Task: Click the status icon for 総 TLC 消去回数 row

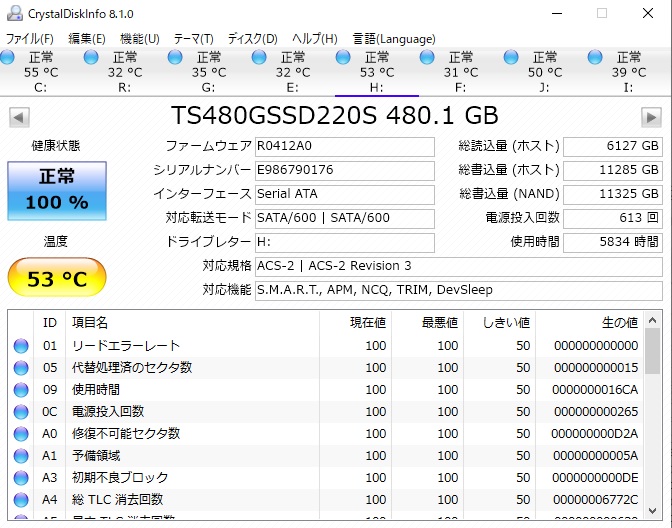Action: (21, 500)
